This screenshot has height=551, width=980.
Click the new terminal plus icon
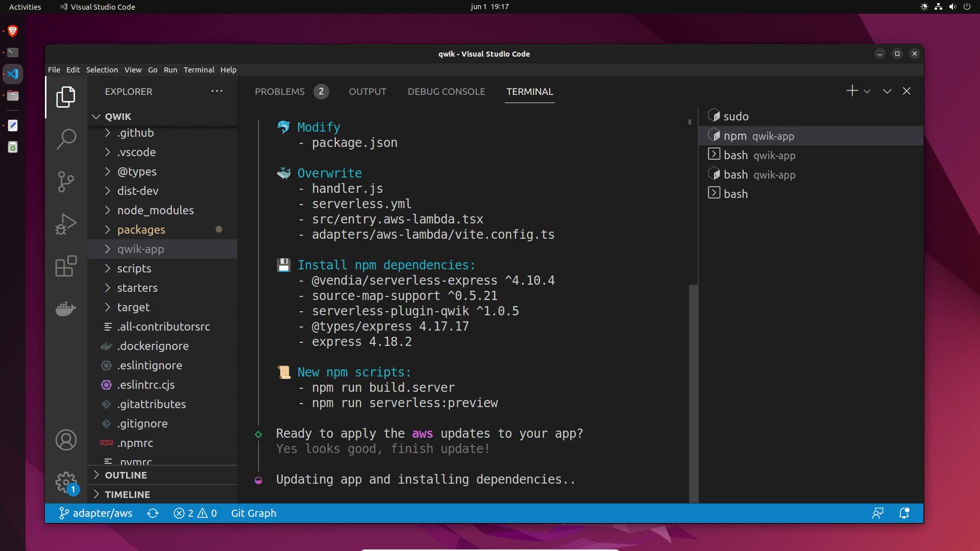coord(851,91)
